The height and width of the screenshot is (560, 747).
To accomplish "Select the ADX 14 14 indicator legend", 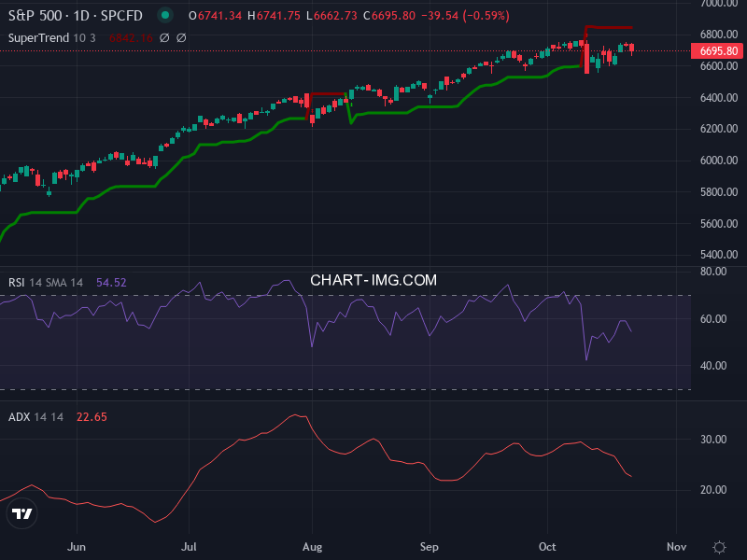I will point(35,416).
